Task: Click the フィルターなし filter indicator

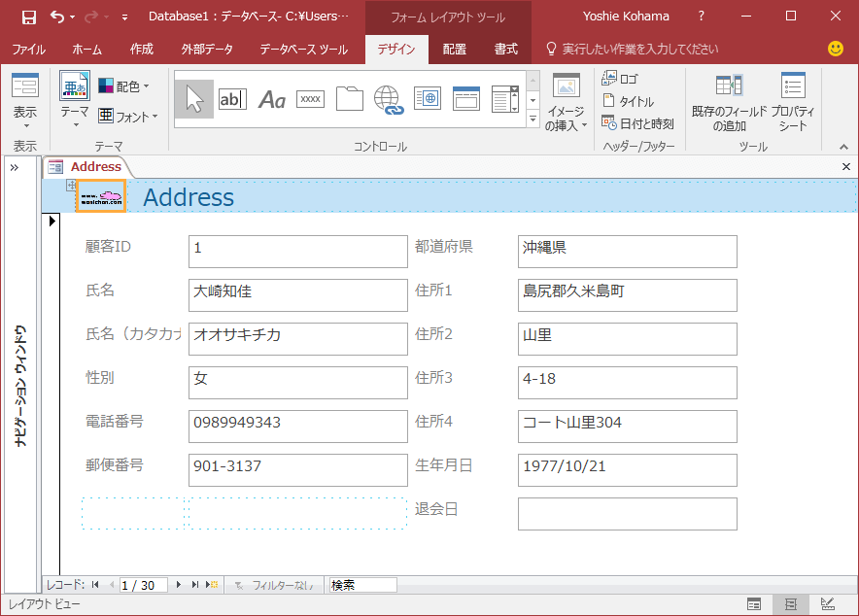Action: 274,585
